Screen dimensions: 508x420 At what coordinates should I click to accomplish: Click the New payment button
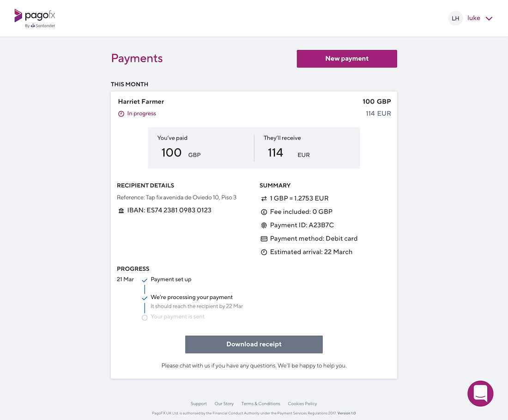(347, 59)
